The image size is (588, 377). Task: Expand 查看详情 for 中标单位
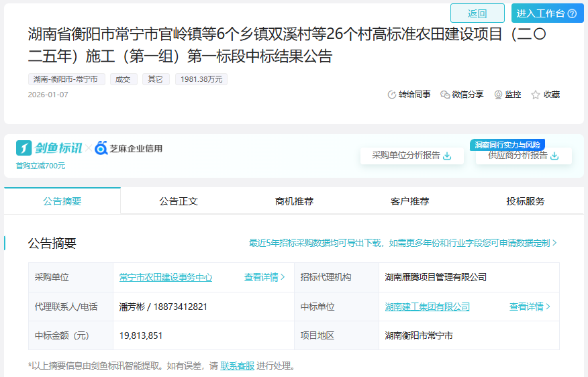click(x=530, y=307)
